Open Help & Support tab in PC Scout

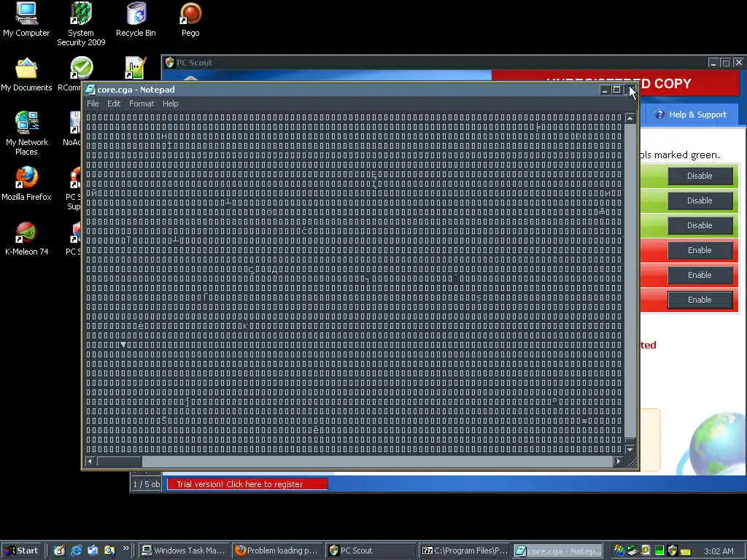click(x=691, y=114)
